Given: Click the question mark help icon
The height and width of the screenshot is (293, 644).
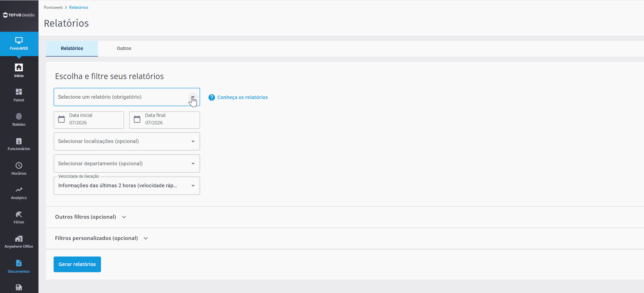Looking at the screenshot, I should (x=212, y=97).
